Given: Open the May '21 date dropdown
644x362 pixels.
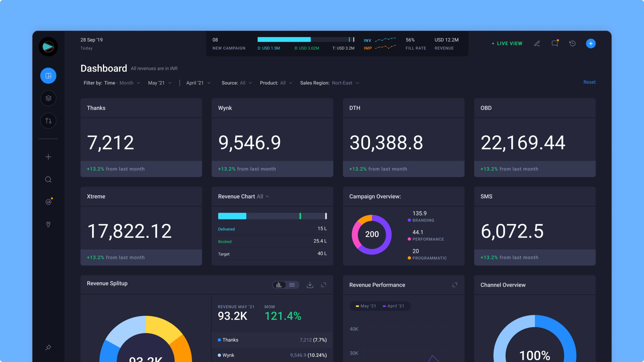Looking at the screenshot, I should [x=160, y=83].
